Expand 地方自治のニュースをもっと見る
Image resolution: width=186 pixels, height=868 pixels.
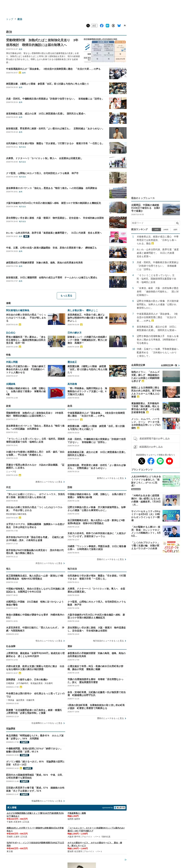pos(109,641)
